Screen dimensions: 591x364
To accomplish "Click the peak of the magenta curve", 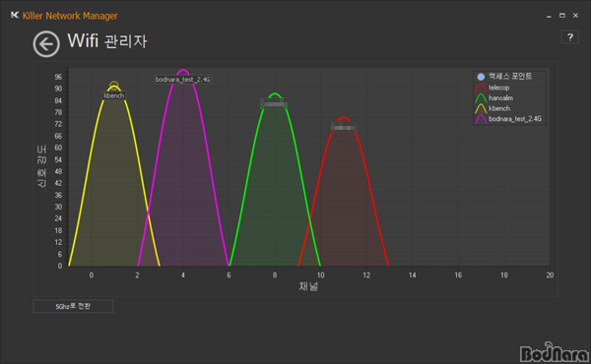I will pyautogui.click(x=183, y=71).
